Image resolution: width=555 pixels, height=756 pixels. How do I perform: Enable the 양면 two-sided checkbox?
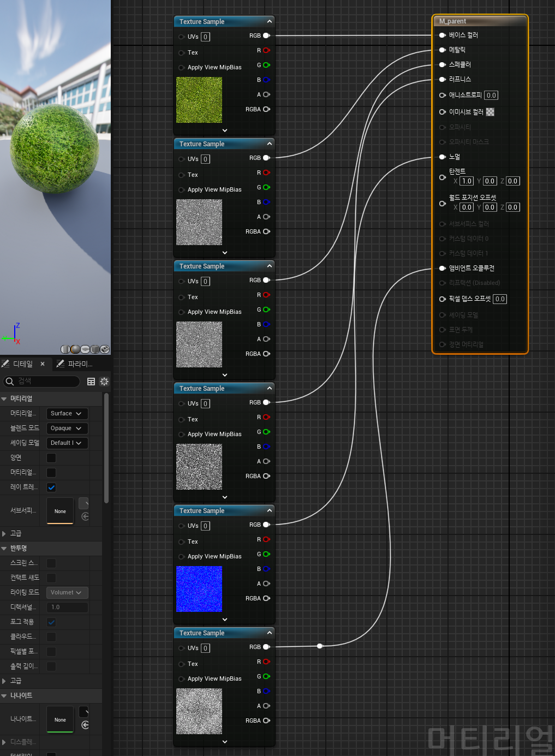coord(51,458)
